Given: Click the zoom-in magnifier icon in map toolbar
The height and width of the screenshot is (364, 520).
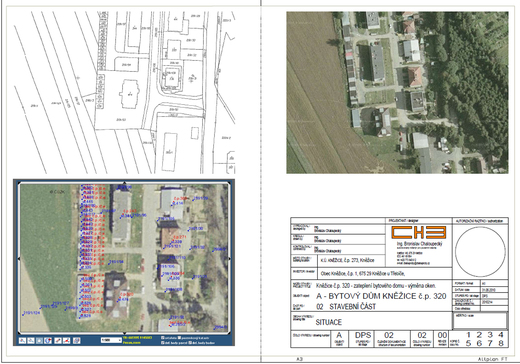Looking at the screenshot, I should 22,341.
